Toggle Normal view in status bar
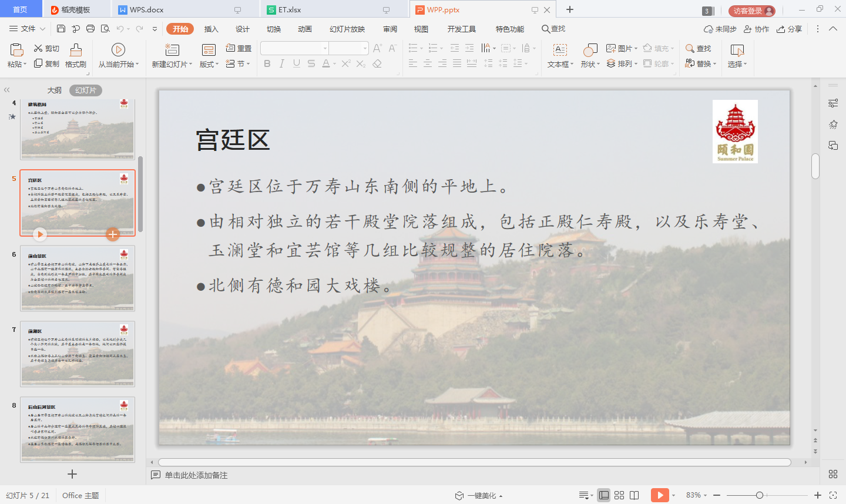The image size is (846, 504). (604, 495)
